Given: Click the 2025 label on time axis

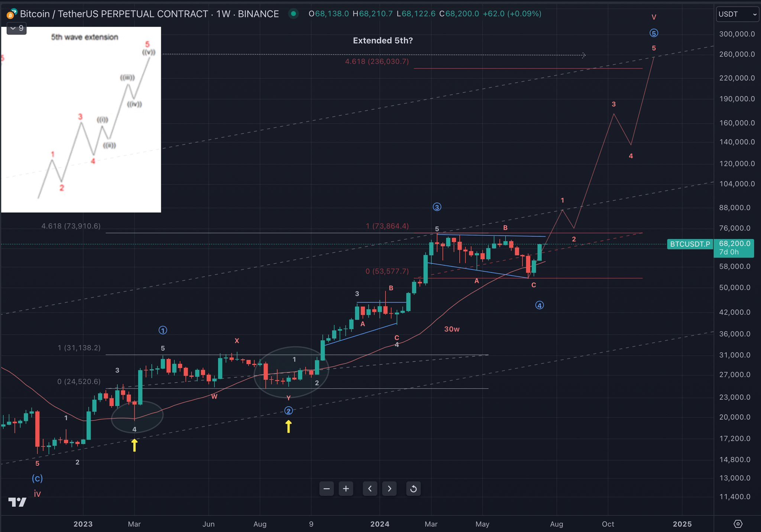Looking at the screenshot, I should (682, 524).
